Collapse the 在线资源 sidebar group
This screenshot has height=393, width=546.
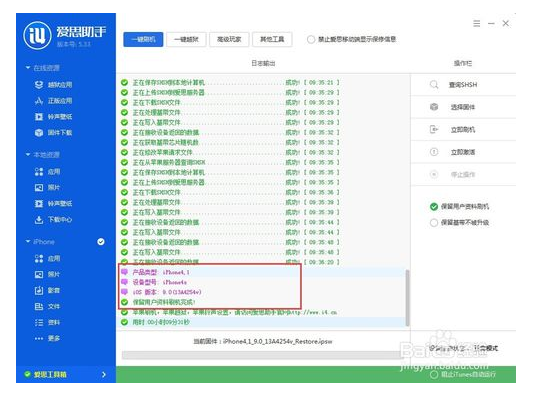(x=28, y=68)
